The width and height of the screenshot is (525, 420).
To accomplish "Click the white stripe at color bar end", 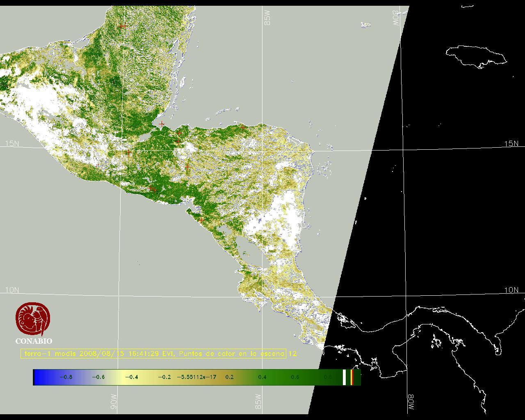I will (344, 377).
